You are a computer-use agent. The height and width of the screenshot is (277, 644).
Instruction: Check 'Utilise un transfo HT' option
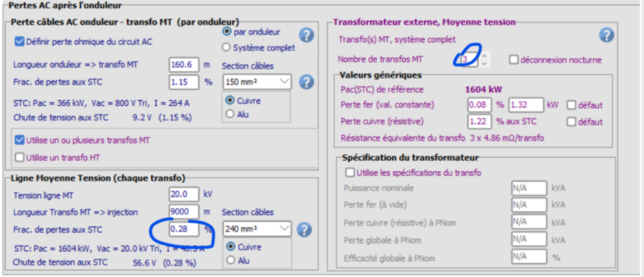(x=19, y=157)
